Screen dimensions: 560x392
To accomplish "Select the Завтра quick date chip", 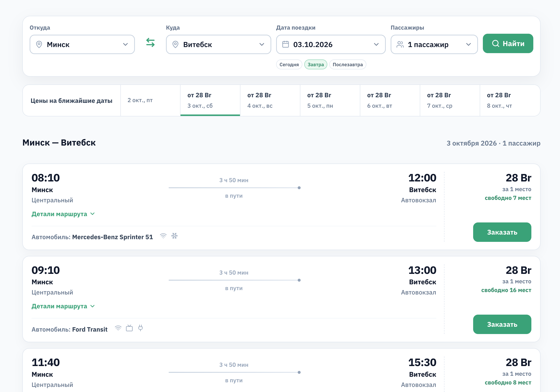I will pyautogui.click(x=316, y=65).
